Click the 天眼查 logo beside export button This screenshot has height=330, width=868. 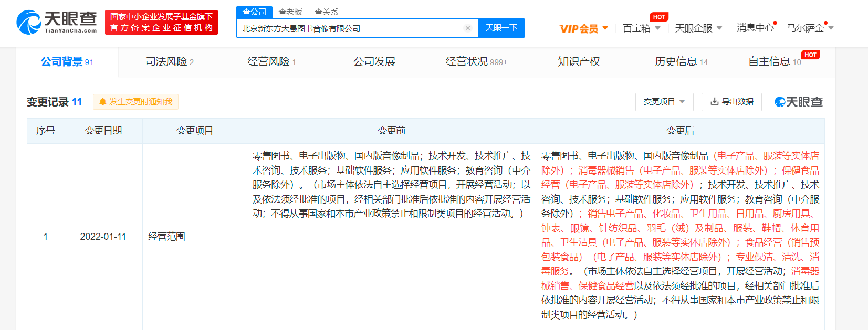[799, 102]
